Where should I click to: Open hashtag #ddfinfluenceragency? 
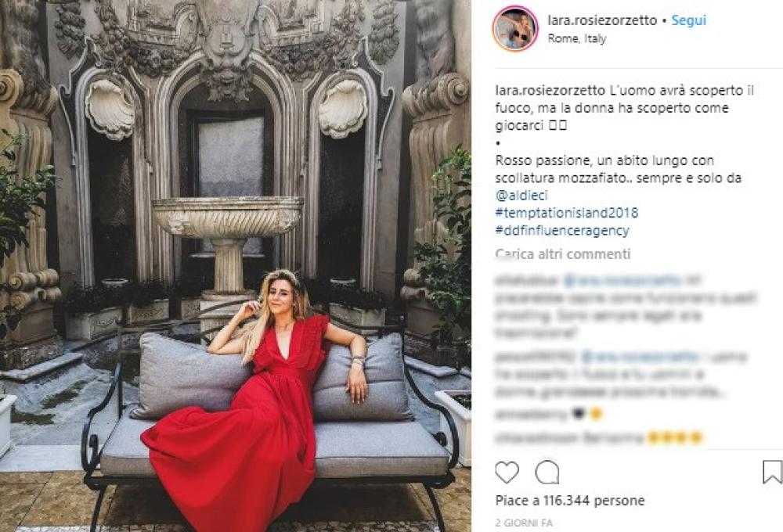(562, 230)
